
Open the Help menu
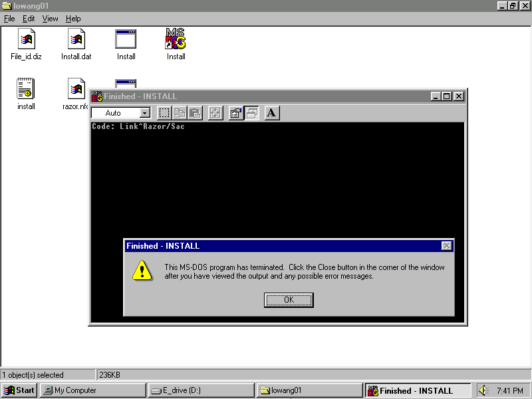point(73,19)
